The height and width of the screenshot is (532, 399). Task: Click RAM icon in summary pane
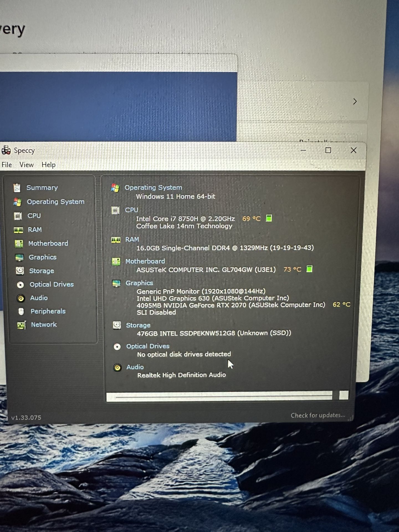[116, 240]
